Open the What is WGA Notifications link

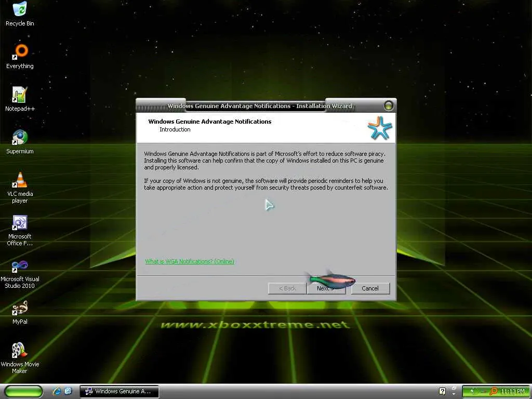click(190, 261)
